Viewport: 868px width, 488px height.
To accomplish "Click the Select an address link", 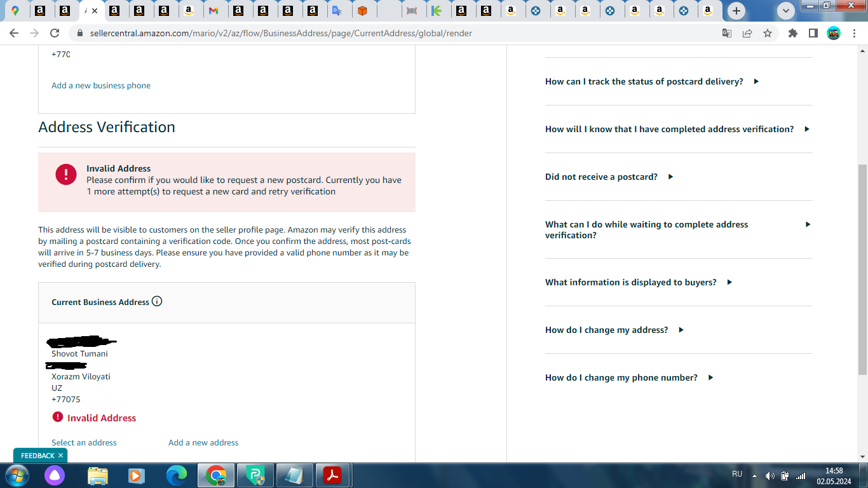I will (x=84, y=442).
